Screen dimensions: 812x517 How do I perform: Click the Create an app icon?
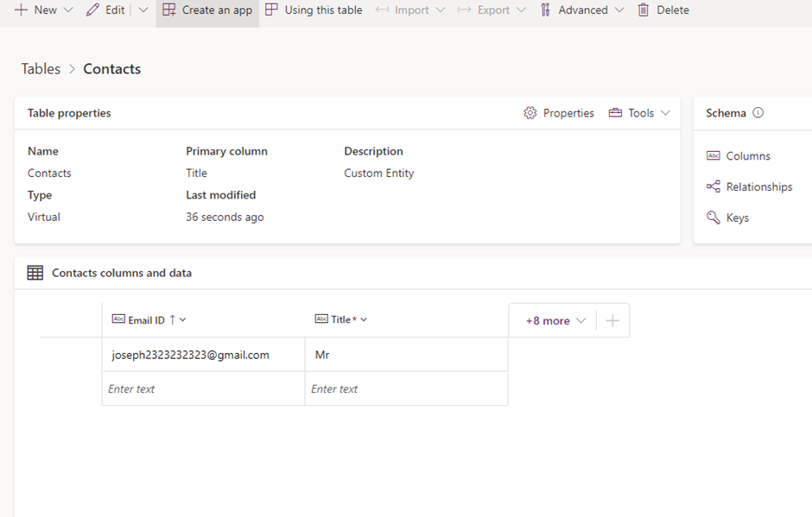(x=169, y=10)
